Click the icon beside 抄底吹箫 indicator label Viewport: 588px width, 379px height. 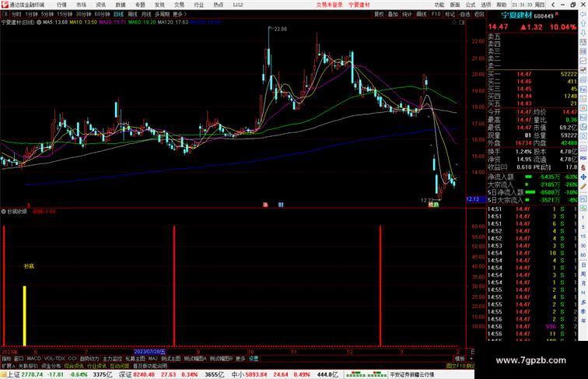(x=3, y=212)
